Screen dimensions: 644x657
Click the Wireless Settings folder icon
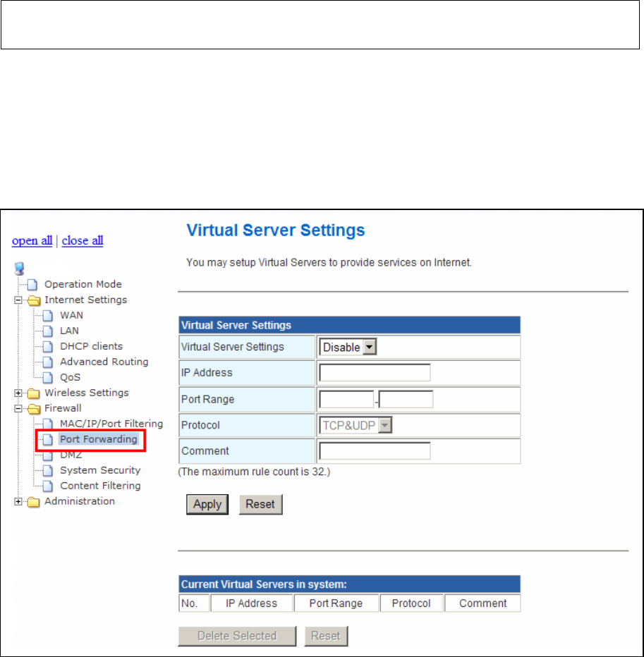[34, 393]
